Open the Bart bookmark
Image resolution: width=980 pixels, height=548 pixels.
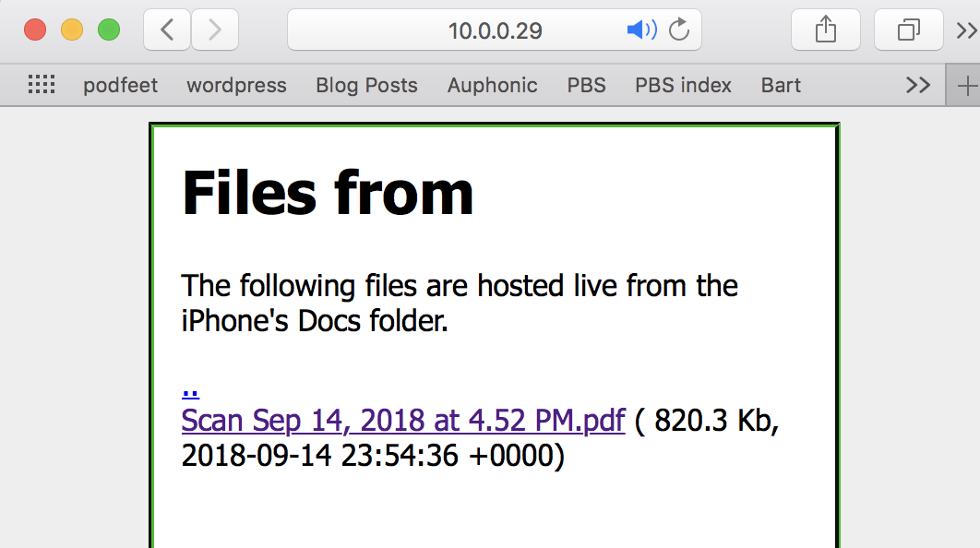tap(781, 85)
